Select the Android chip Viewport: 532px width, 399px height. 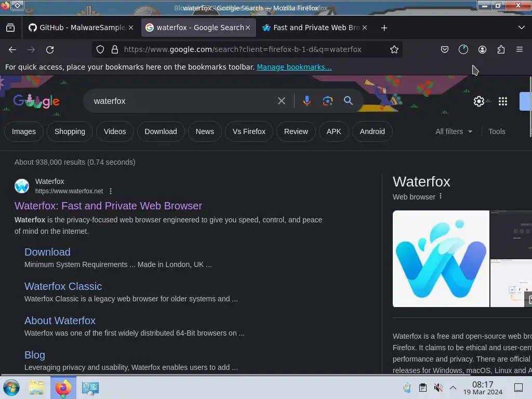coord(372,131)
